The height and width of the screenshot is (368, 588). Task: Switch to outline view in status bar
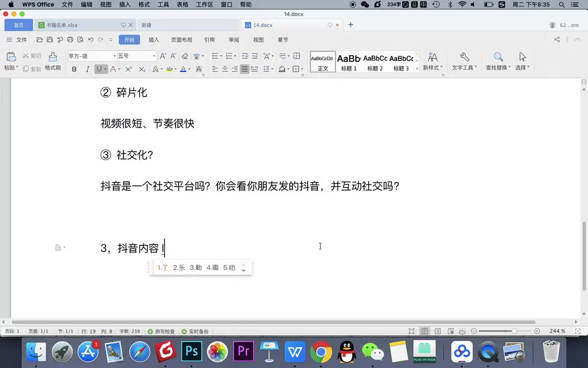[437, 331]
